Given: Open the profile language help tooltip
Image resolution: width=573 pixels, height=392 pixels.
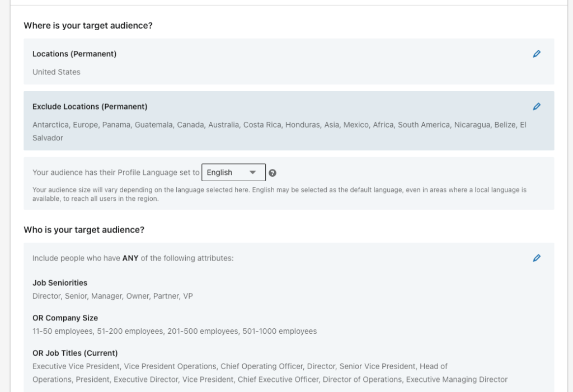Looking at the screenshot, I should tap(273, 172).
